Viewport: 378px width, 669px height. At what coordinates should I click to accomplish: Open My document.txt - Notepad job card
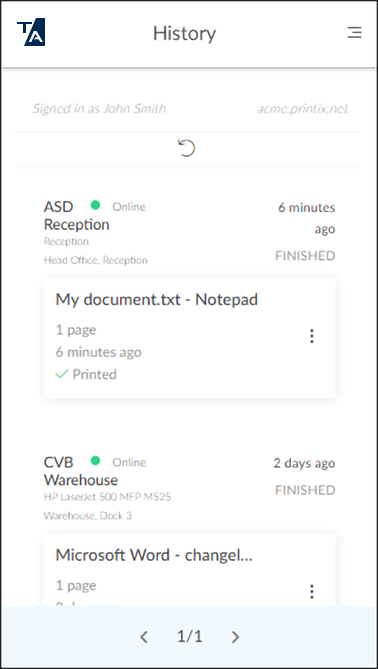click(x=189, y=339)
